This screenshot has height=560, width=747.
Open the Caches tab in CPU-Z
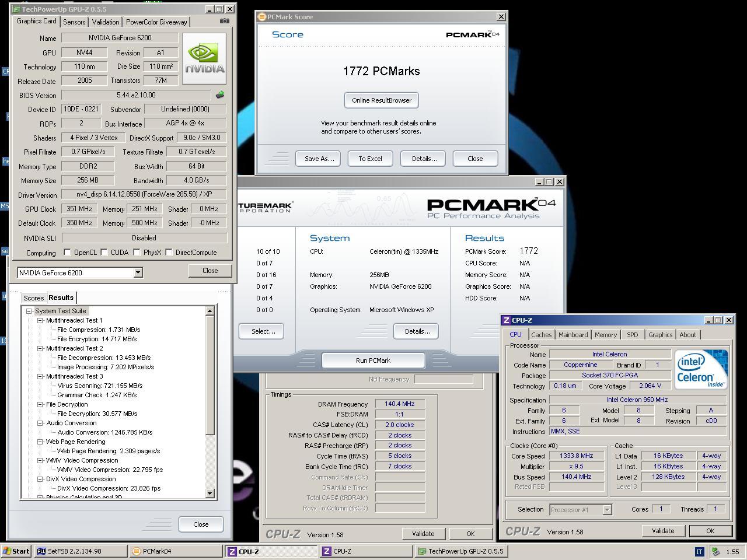(541, 335)
